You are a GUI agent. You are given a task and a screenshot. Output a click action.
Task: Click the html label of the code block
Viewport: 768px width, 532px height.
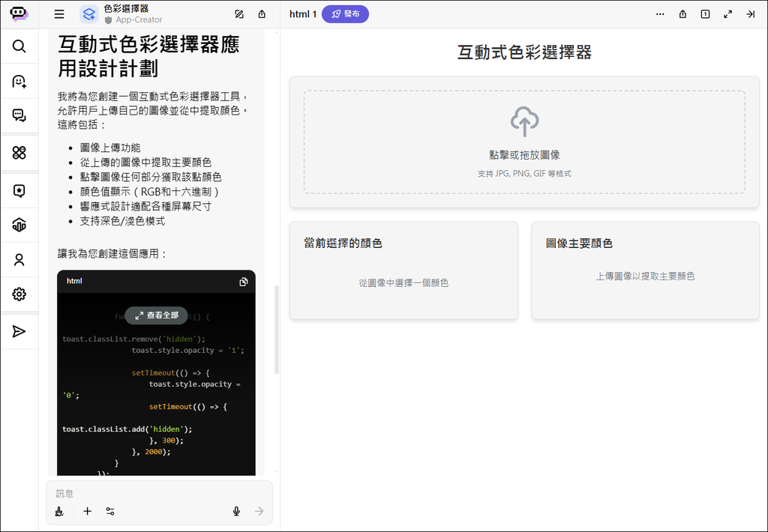click(74, 281)
